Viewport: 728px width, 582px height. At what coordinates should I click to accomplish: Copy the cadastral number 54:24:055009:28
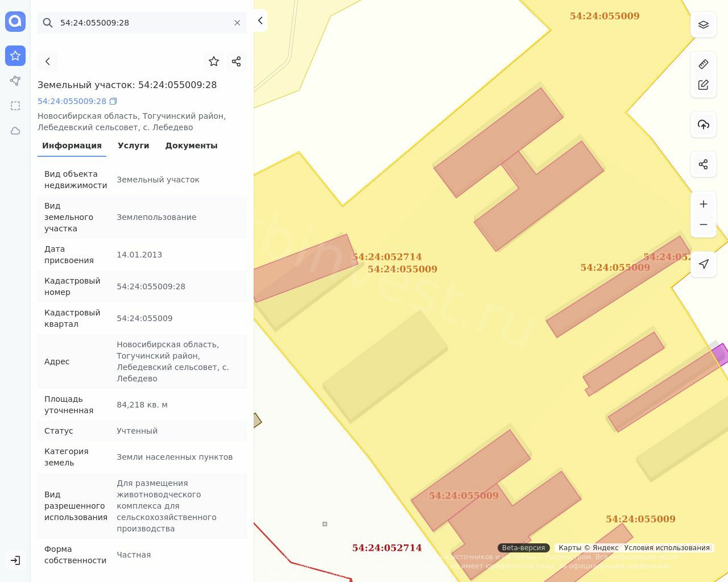(113, 101)
